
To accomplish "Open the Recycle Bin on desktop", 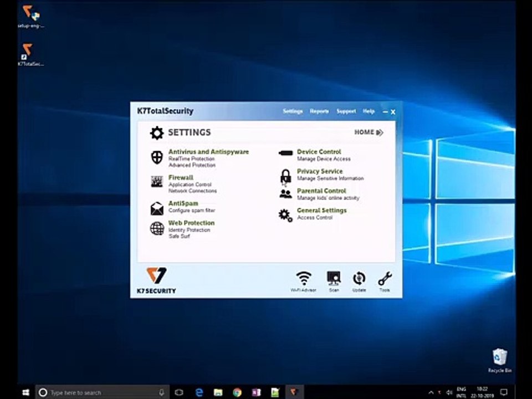I will pos(500,361).
